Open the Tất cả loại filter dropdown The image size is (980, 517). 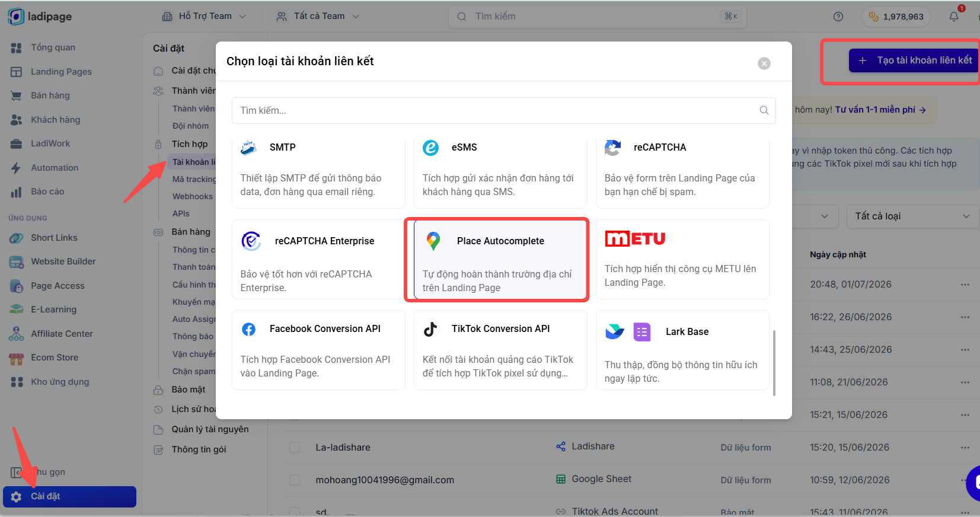tap(912, 216)
